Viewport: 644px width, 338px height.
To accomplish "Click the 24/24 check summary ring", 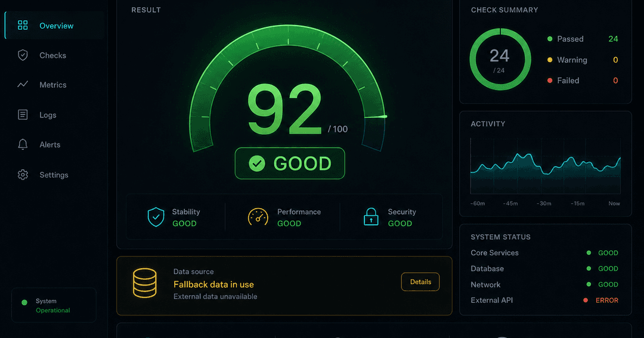I will [500, 60].
